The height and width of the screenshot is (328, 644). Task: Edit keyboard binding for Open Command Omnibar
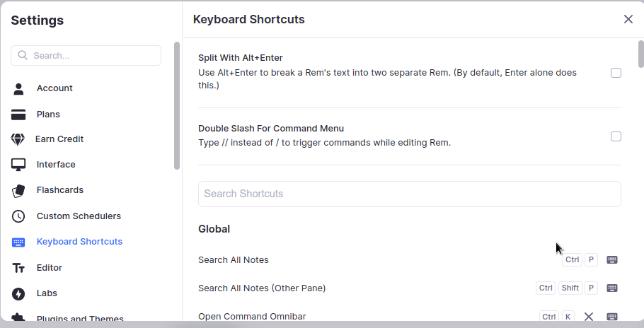(x=612, y=316)
